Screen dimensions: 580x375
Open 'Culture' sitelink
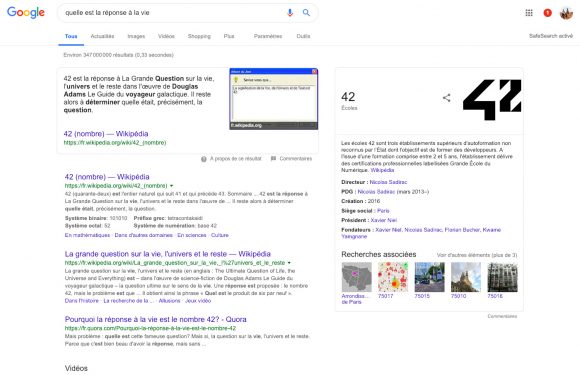[220, 235]
